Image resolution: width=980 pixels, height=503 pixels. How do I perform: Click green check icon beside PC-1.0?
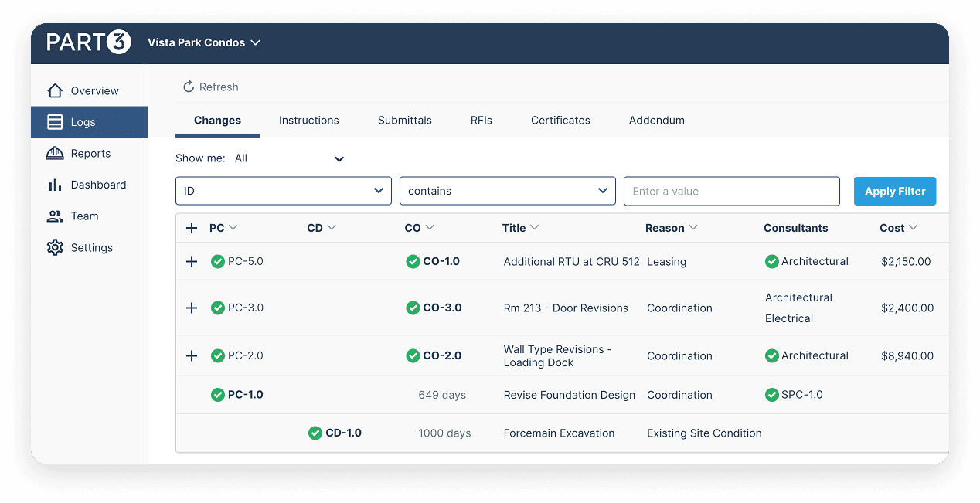[218, 395]
